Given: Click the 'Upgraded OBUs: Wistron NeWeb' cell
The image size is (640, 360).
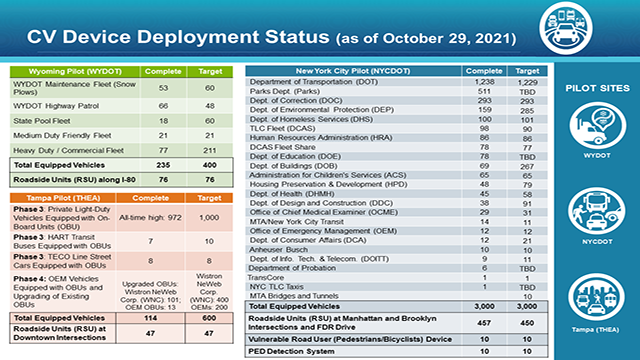Looking at the screenshot, I should click(150, 296).
